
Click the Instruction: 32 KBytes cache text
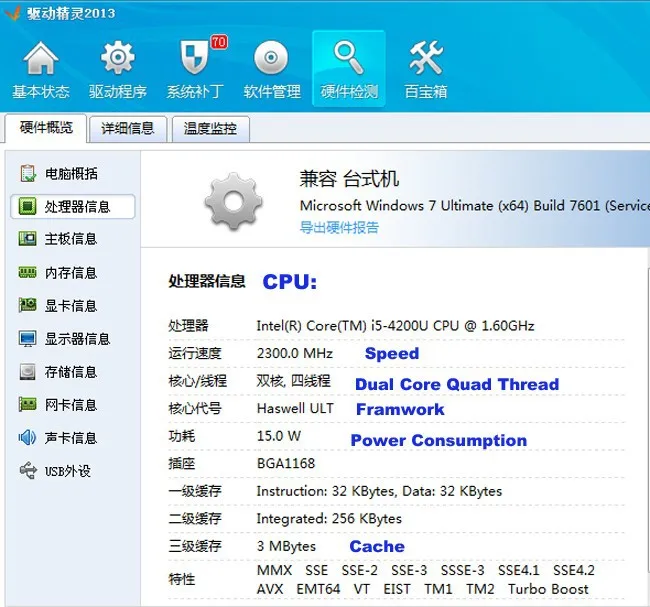pyautogui.click(x=379, y=491)
